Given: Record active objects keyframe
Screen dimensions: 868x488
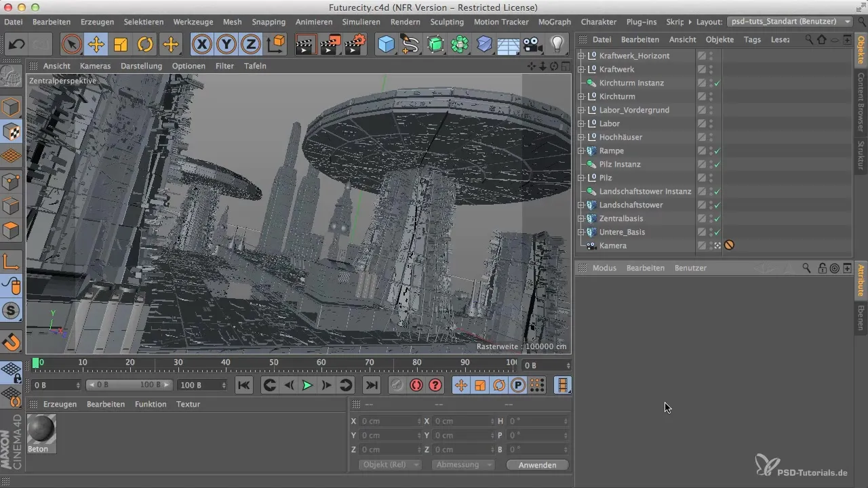Looking at the screenshot, I should coord(397,385).
